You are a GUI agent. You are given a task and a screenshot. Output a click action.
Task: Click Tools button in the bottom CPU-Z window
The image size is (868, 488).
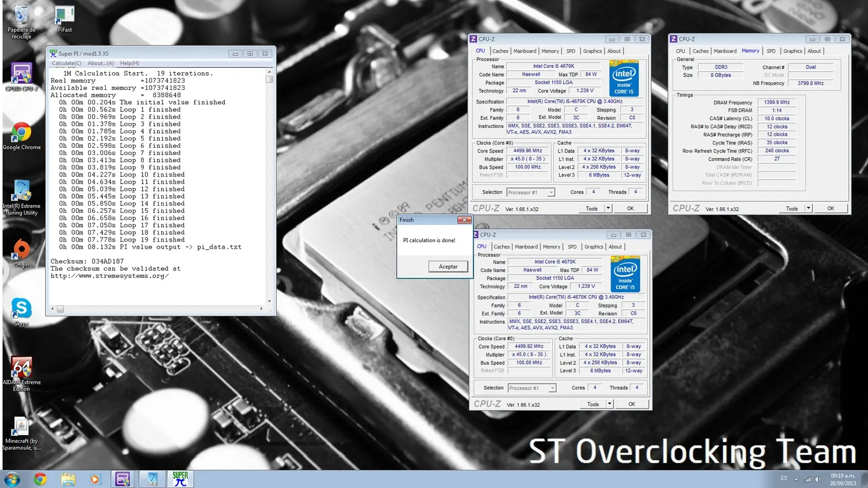593,404
